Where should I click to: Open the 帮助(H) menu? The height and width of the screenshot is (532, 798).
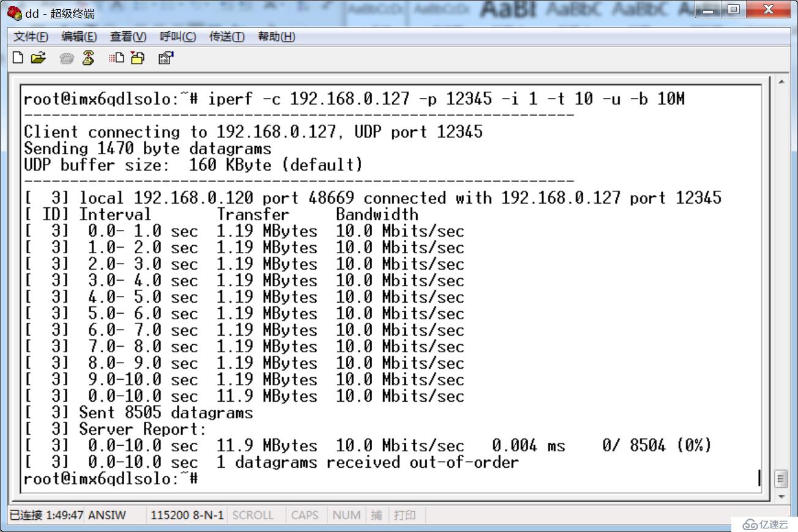click(276, 37)
